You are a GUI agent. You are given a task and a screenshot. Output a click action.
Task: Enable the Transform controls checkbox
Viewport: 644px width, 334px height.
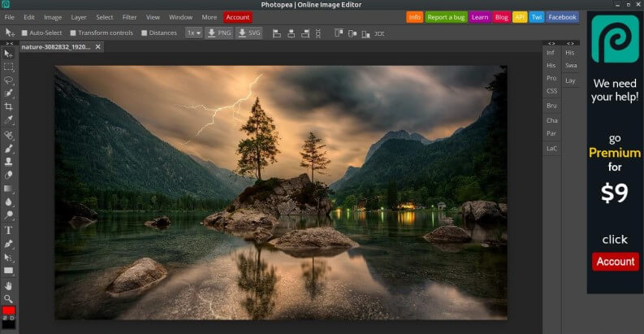73,33
